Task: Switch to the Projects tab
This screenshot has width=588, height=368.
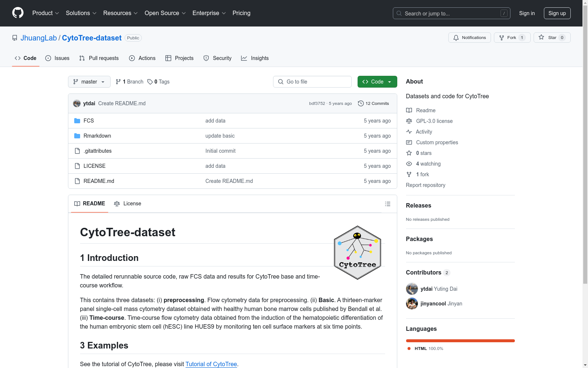Action: pos(179,58)
